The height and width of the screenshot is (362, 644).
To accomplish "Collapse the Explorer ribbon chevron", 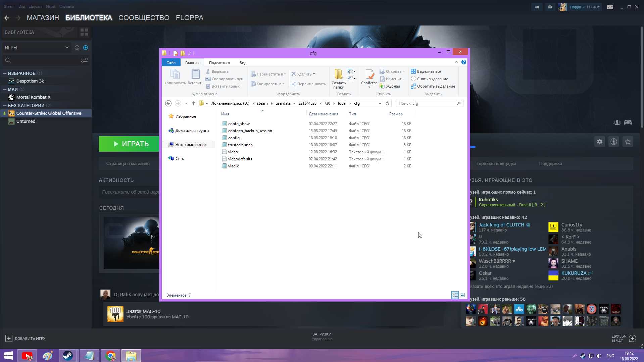I will (456, 62).
